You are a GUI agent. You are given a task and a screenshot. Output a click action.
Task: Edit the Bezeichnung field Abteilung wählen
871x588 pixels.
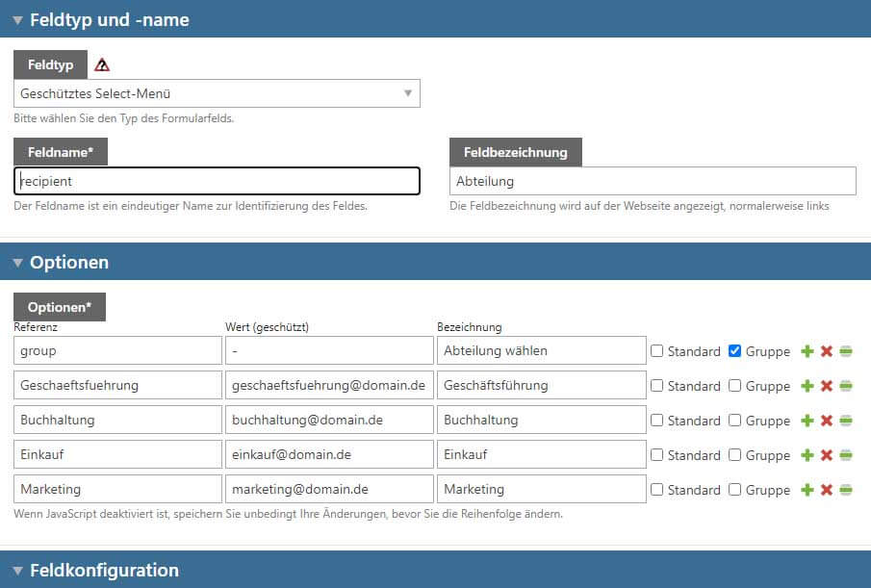point(542,351)
